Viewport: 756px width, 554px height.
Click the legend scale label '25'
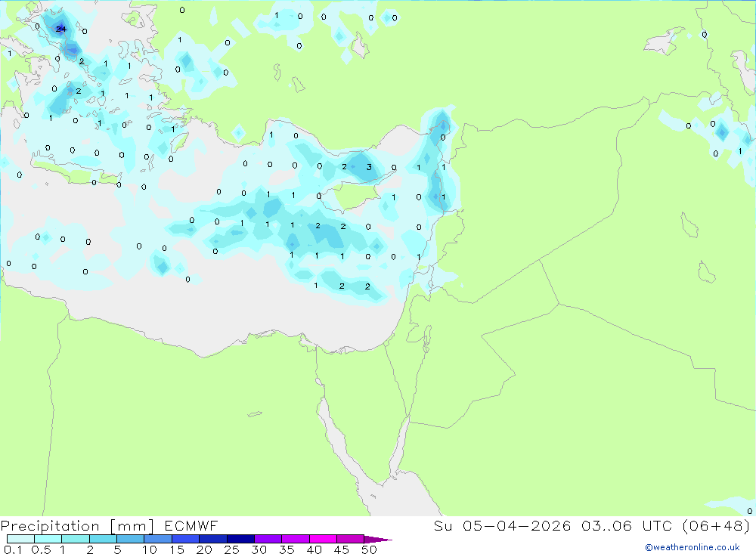[x=231, y=549]
